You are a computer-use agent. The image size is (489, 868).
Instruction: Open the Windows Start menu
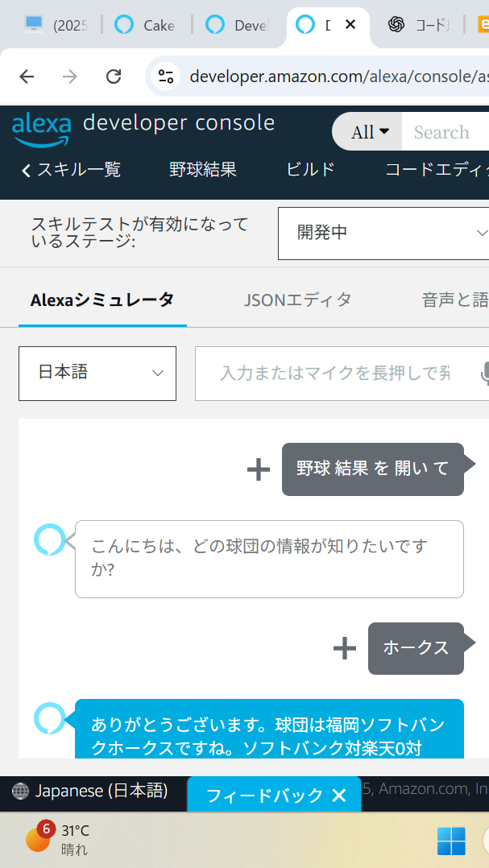tap(451, 841)
